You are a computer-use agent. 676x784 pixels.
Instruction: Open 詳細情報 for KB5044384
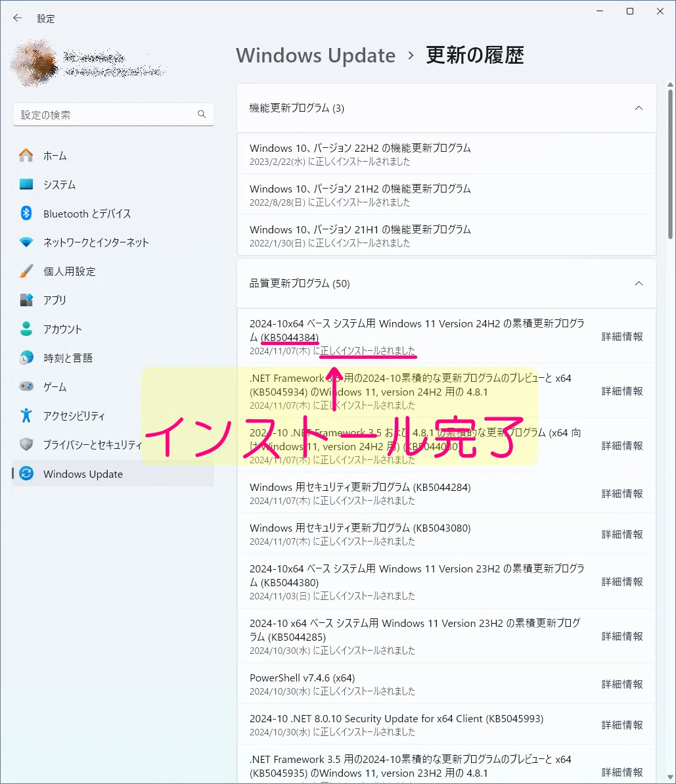click(x=622, y=336)
